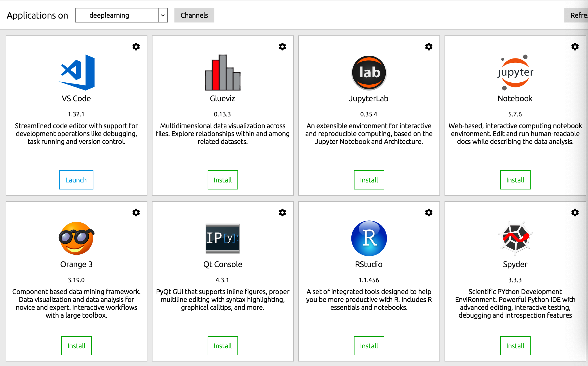Select the JupyterLab title text
The height and width of the screenshot is (366, 588).
[x=369, y=99]
